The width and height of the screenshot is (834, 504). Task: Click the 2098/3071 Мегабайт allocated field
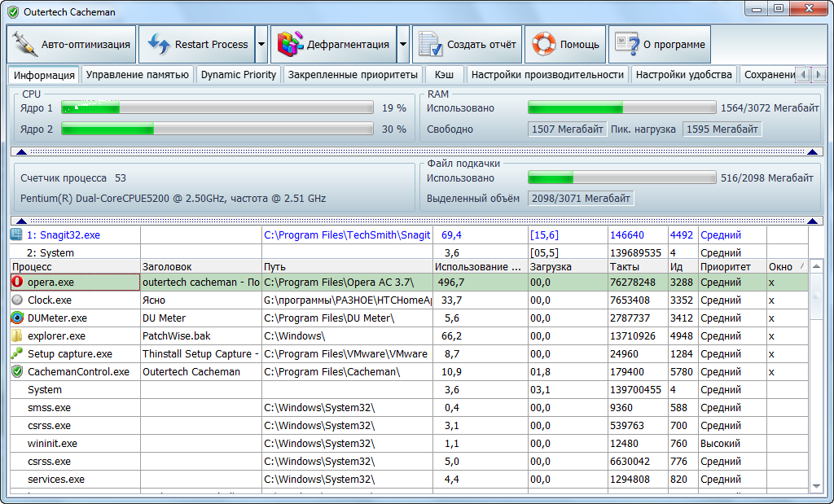pos(581,199)
